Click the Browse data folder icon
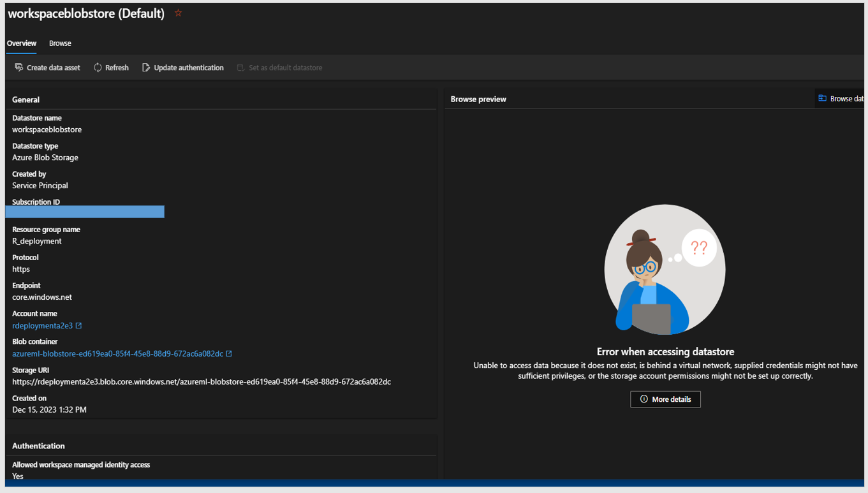This screenshot has width=868, height=493. pos(823,98)
